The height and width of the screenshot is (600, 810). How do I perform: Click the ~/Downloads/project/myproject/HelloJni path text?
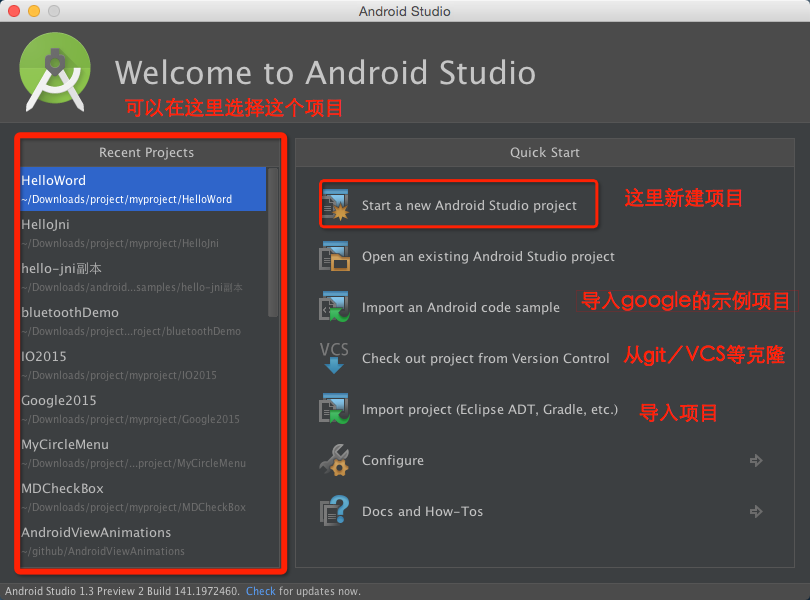pyautogui.click(x=120, y=243)
